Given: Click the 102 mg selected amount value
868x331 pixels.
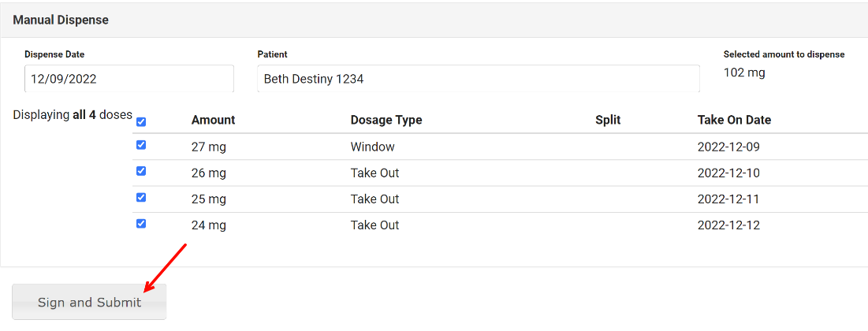Looking at the screenshot, I should [744, 73].
